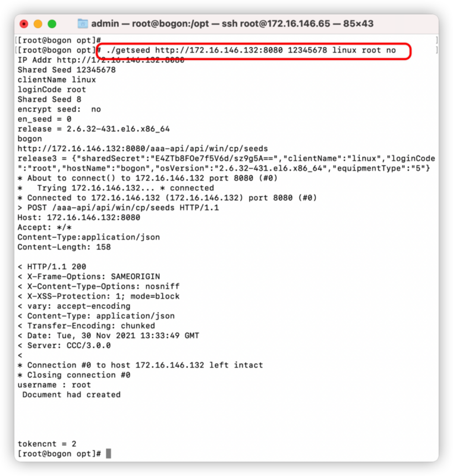This screenshot has height=476, width=453.
Task: Click the green zoom window button
Action: click(52, 24)
